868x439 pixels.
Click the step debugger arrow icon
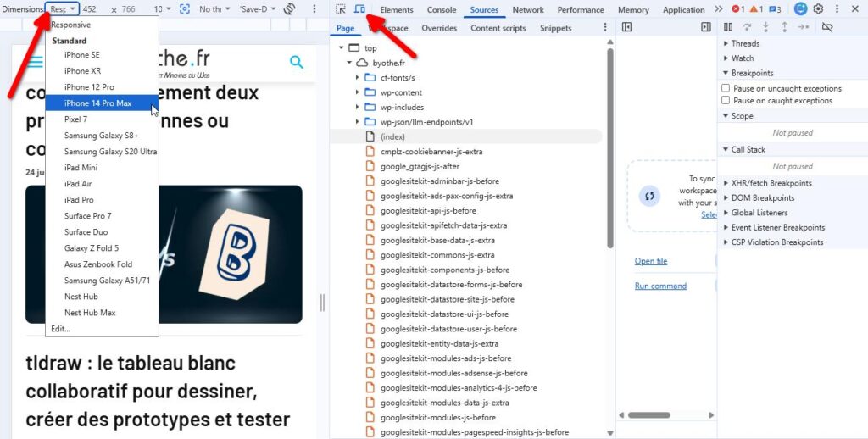click(x=804, y=27)
